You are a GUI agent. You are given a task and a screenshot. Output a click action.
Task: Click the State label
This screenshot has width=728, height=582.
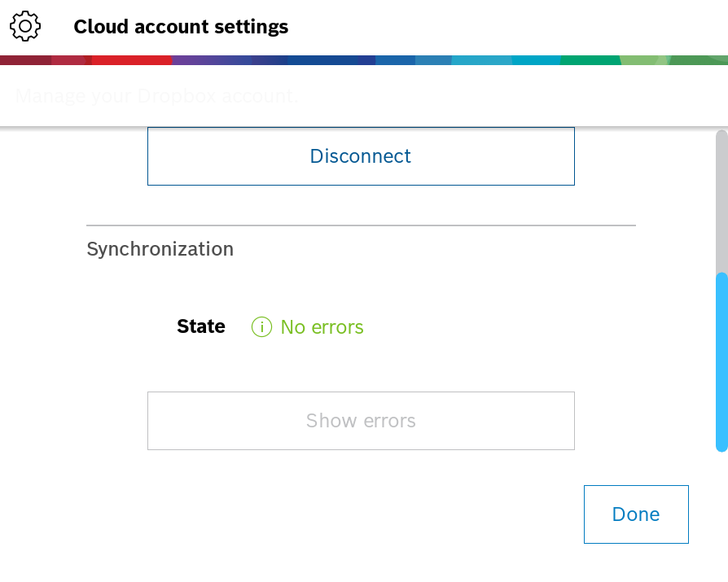201,326
